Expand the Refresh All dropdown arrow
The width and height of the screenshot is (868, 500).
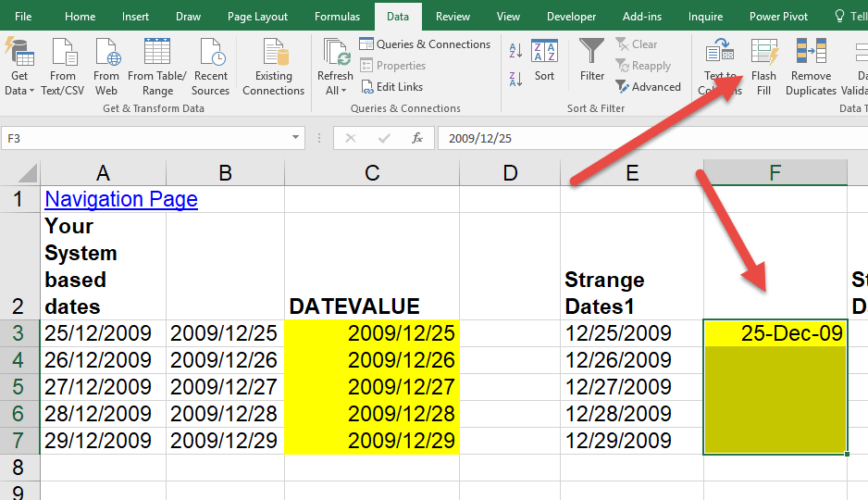[343, 91]
